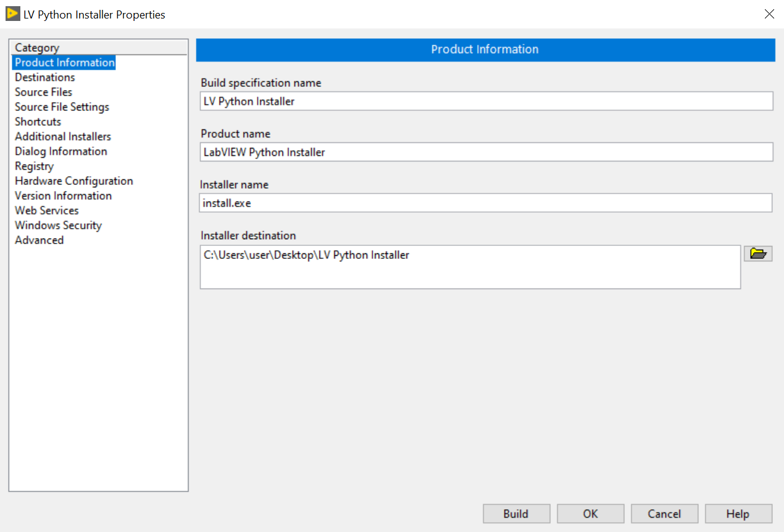Image resolution: width=784 pixels, height=532 pixels.
Task: Click the Product Information blue header banner
Action: tap(485, 49)
